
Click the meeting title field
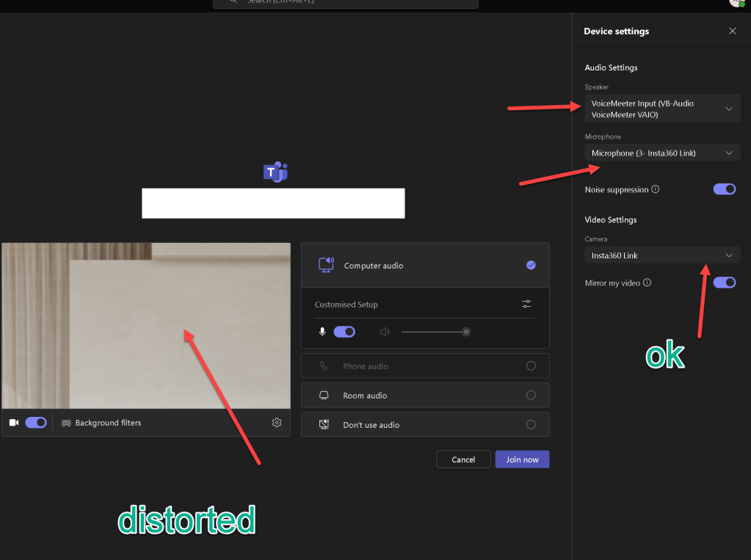(x=273, y=203)
